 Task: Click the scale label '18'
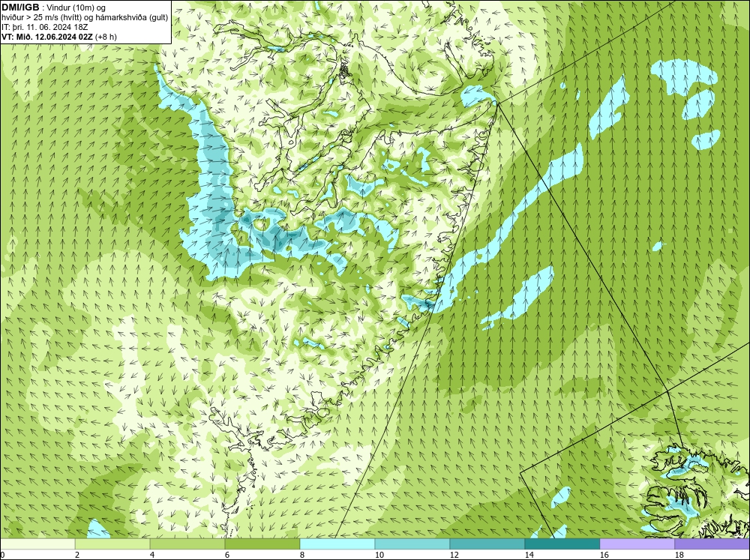tap(679, 555)
